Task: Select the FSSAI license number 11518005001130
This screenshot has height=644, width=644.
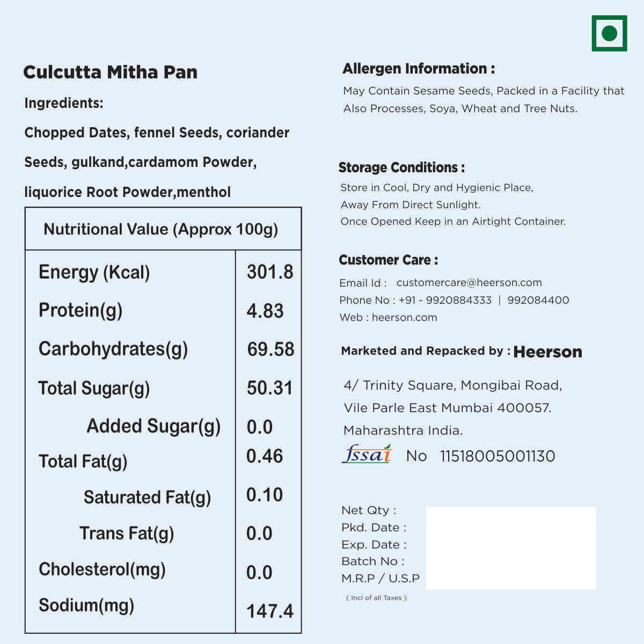Action: 497,456
